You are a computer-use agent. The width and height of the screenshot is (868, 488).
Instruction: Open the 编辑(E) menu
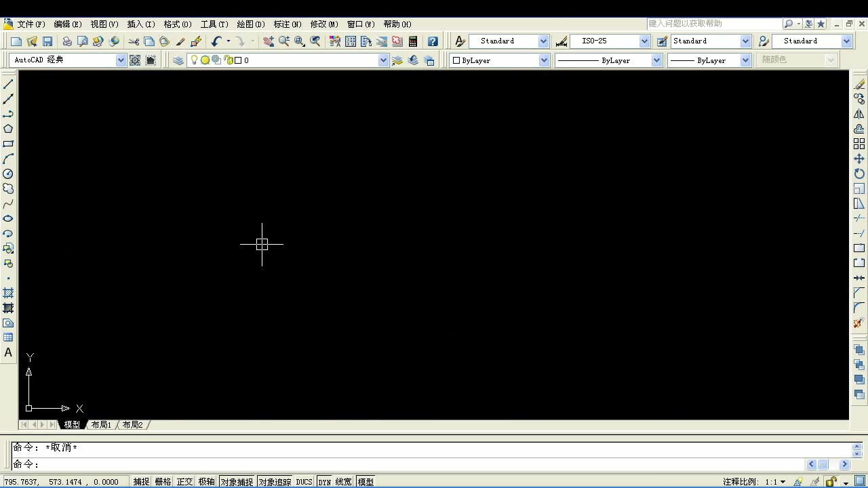68,24
